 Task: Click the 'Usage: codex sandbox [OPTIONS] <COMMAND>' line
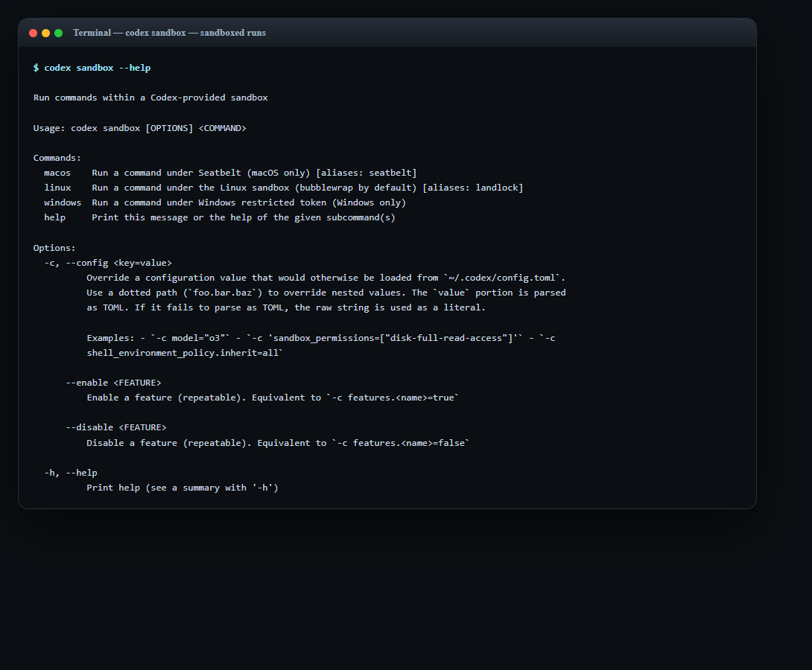tap(140, 128)
